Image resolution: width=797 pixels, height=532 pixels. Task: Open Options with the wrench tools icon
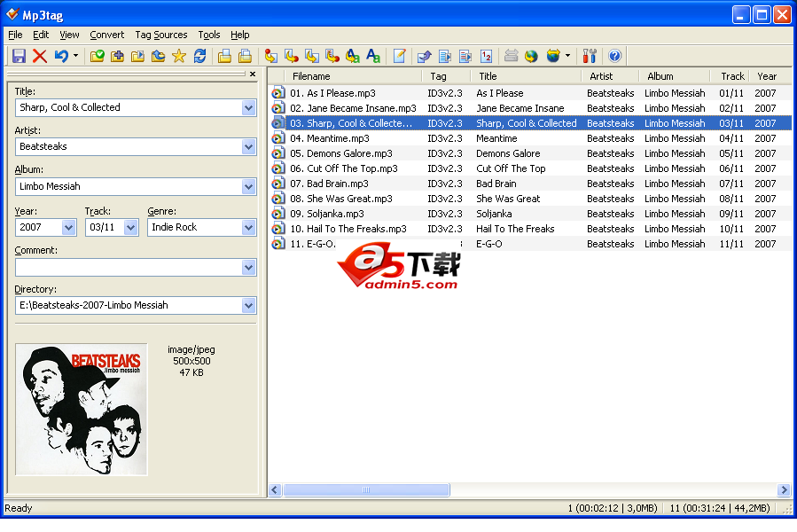(x=590, y=56)
